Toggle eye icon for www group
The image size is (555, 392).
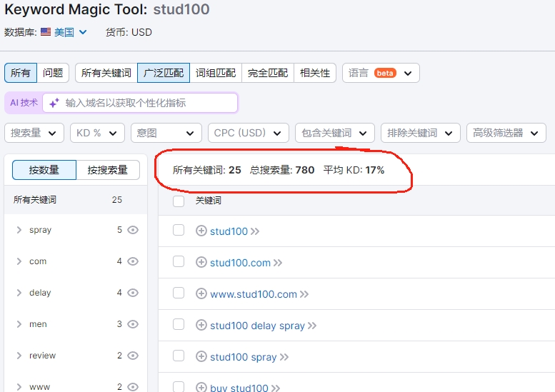[x=133, y=387]
